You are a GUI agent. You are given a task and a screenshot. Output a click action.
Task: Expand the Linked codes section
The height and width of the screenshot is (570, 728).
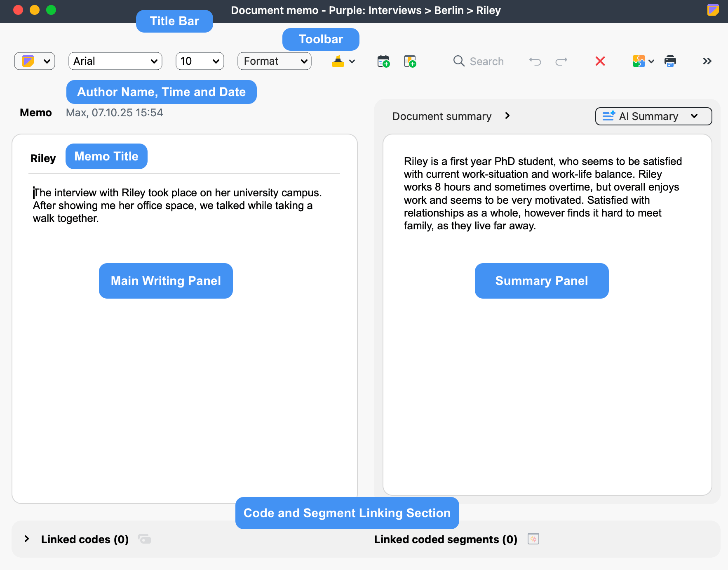tap(27, 539)
